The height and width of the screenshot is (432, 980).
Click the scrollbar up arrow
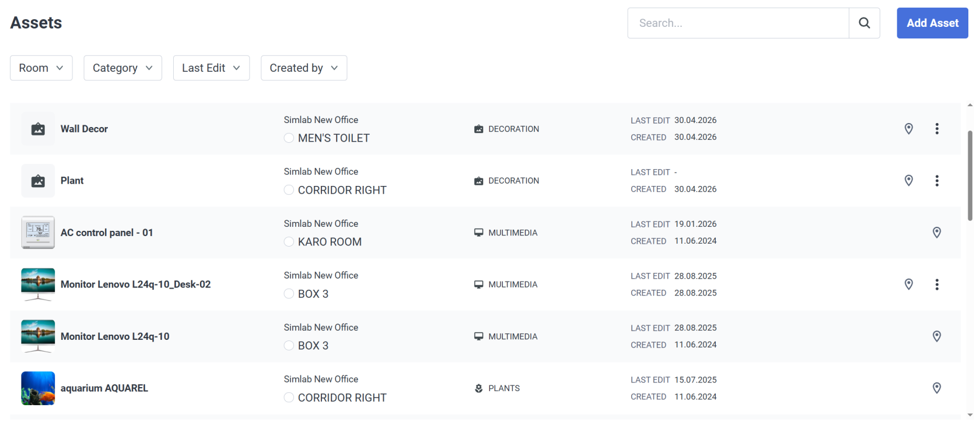[970, 106]
